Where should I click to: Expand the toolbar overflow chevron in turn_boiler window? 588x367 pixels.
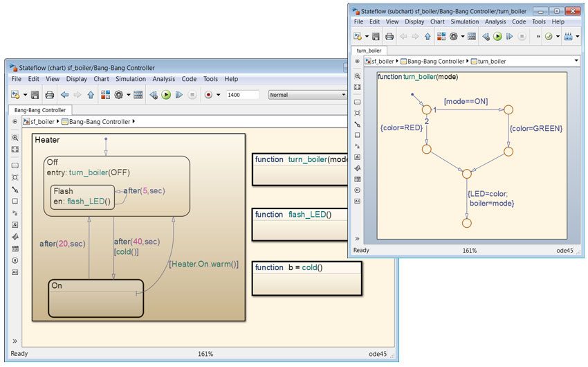pyautogui.click(x=538, y=37)
